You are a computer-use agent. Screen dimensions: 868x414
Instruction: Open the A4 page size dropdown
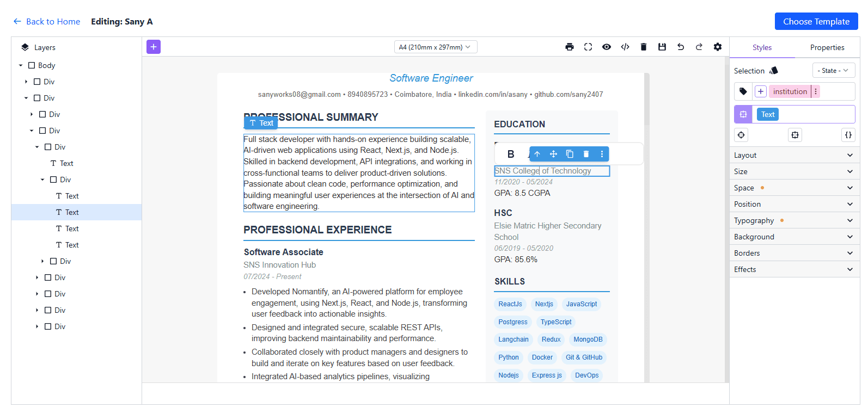(x=436, y=47)
